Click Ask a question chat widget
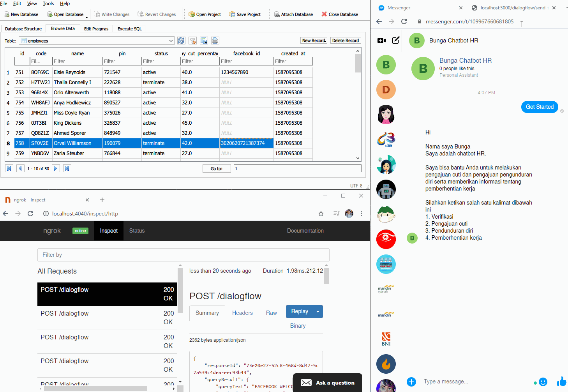 tap(328, 383)
